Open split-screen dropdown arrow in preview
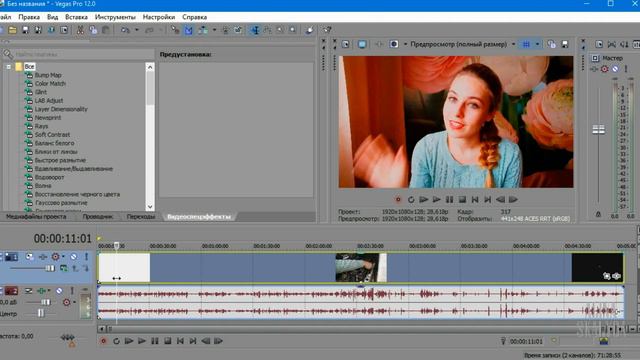Screen dimensions: 640x360 [405, 44]
